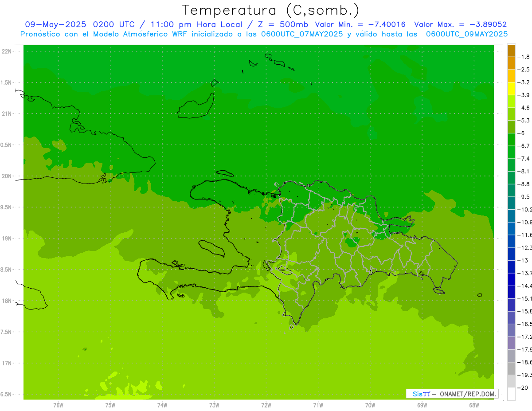Viewport: 532px width, 411px height.
Task: Select the blue color bar segment between -13 and -13.7
Action: 511,266
